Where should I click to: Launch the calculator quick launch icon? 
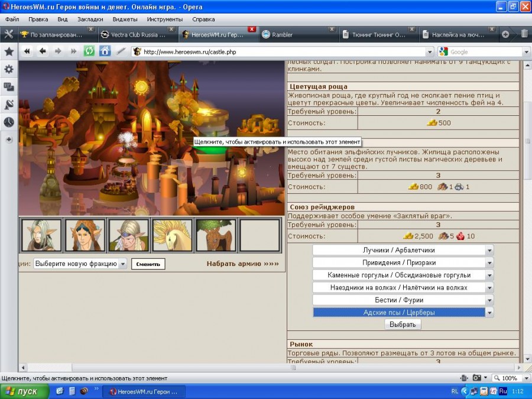point(72,391)
